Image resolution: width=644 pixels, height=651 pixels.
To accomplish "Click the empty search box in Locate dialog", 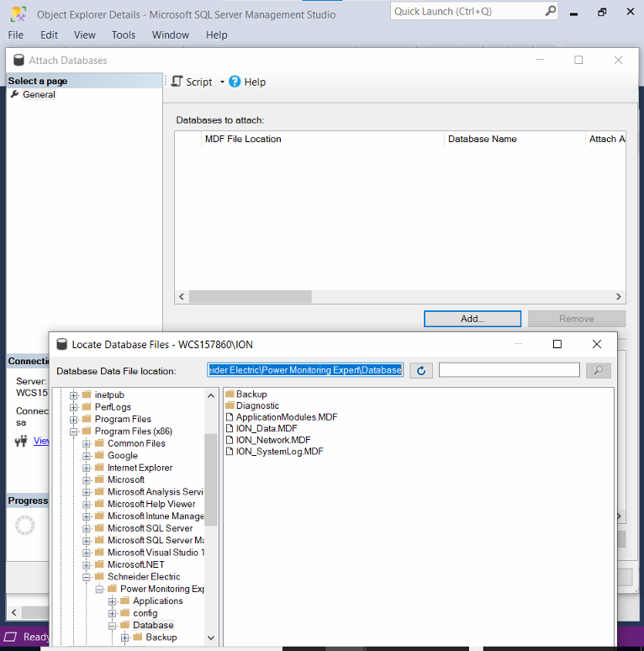I will click(x=509, y=370).
